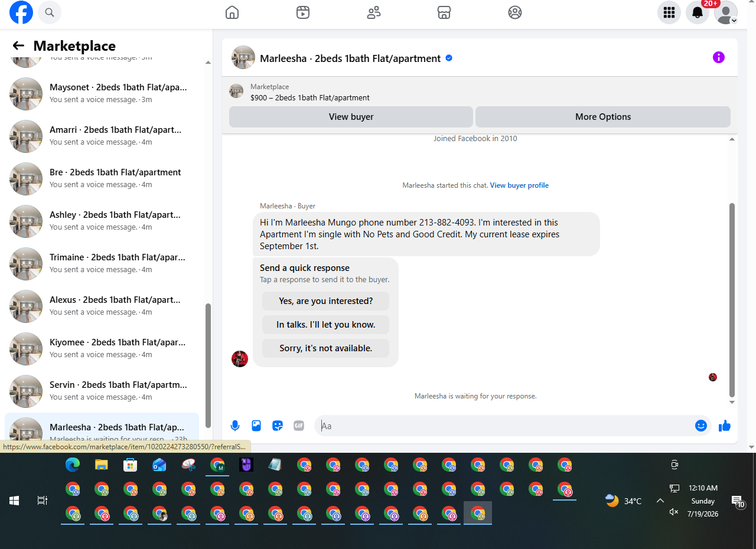The height and width of the screenshot is (549, 756).
Task: Open the Video tab icon
Action: (303, 12)
